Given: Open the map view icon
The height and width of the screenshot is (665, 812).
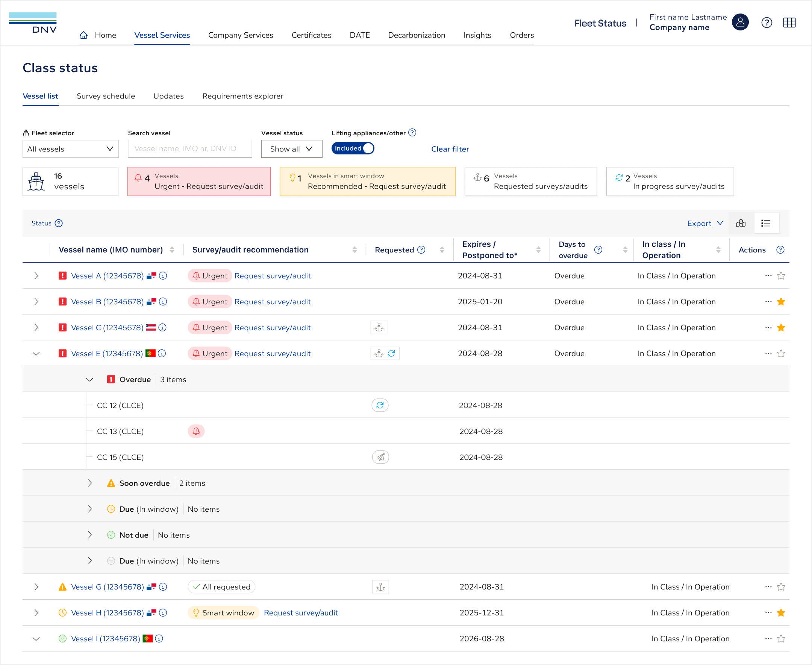Looking at the screenshot, I should (x=741, y=223).
